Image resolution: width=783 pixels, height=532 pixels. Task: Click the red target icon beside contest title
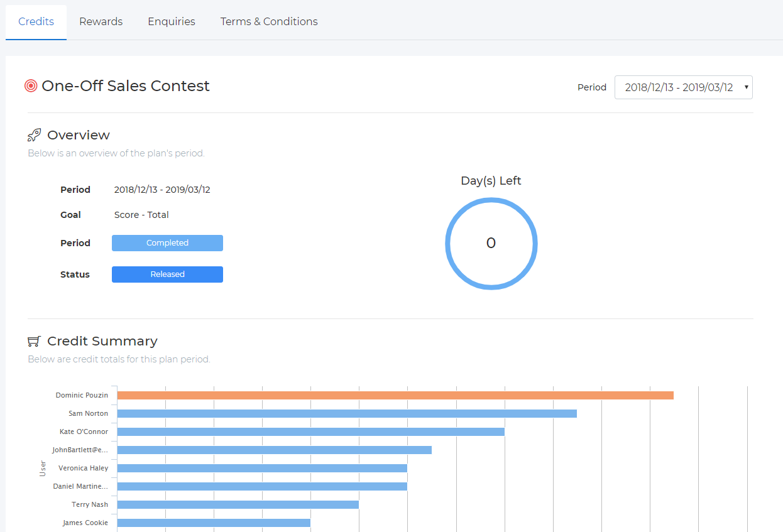[30, 85]
